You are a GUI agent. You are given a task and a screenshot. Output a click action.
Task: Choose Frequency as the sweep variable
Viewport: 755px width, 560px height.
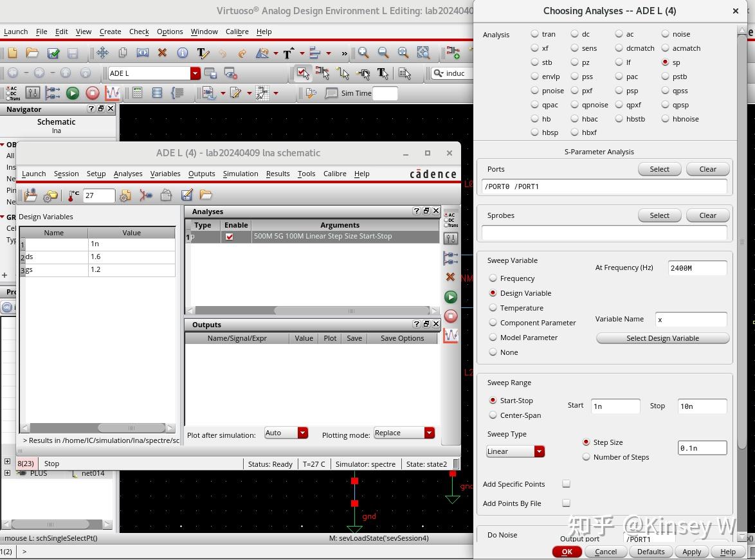(493, 278)
